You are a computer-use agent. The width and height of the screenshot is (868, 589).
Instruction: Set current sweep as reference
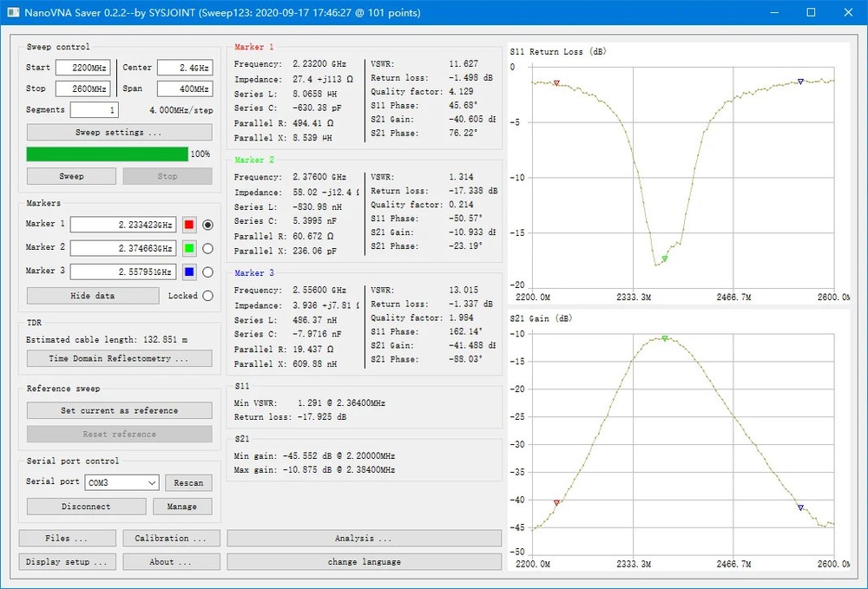(x=119, y=409)
